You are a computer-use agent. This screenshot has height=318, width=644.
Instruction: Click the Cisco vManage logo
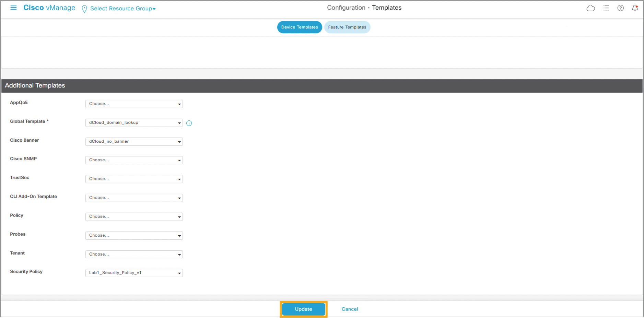pyautogui.click(x=49, y=8)
